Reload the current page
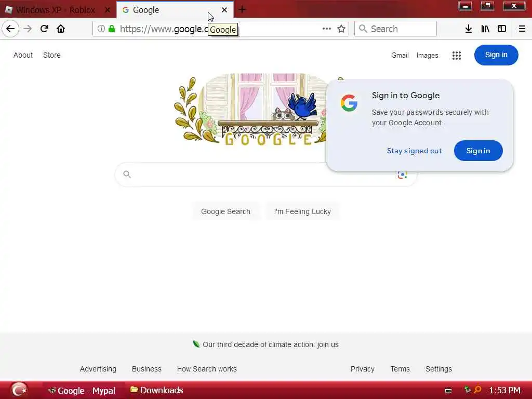 point(44,29)
